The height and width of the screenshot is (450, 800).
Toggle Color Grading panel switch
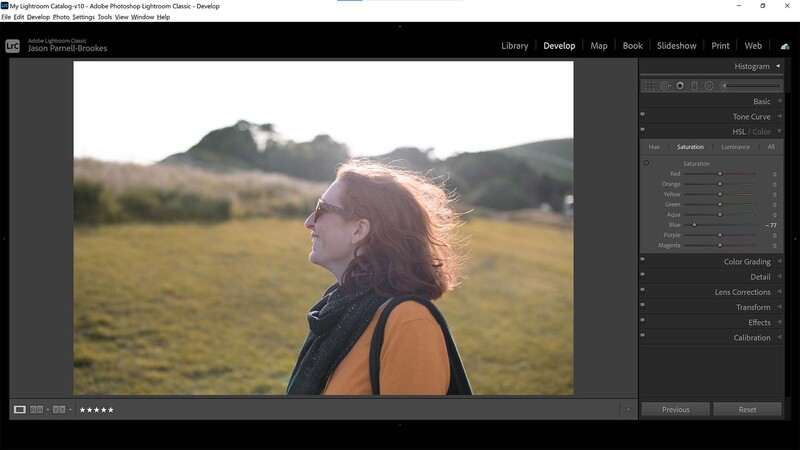coord(642,259)
